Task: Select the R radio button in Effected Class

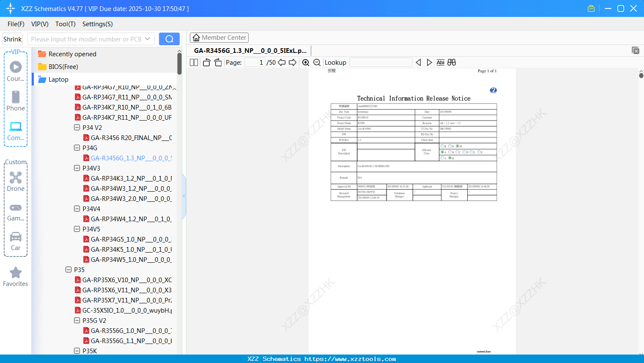Action: point(442,146)
